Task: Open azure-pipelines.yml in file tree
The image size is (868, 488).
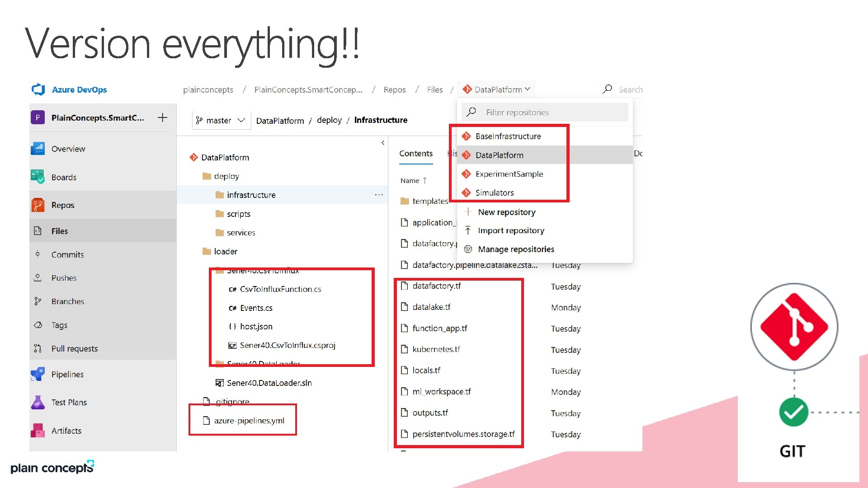Action: [249, 420]
